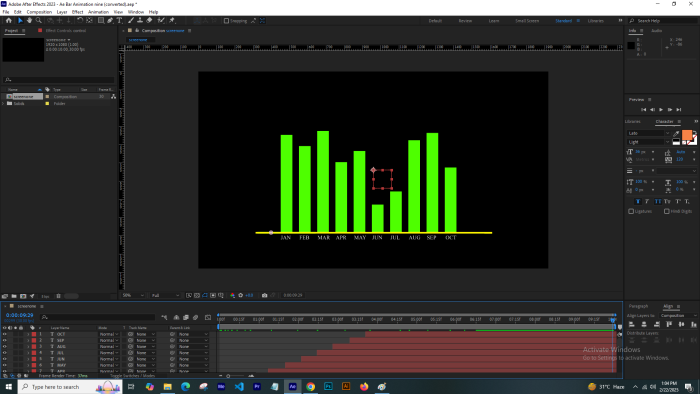Play the preview with play button
This screenshot has width=700, height=394.
point(661,109)
